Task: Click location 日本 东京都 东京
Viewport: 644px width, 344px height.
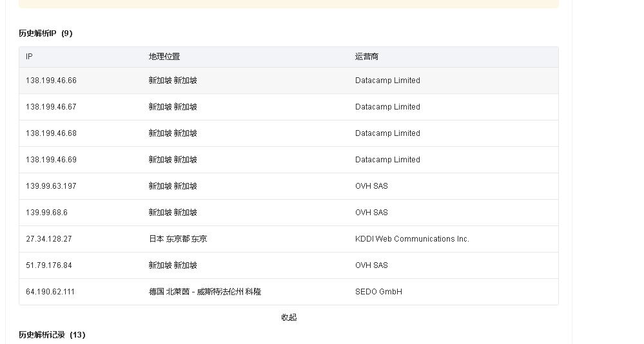Action: tap(178, 239)
